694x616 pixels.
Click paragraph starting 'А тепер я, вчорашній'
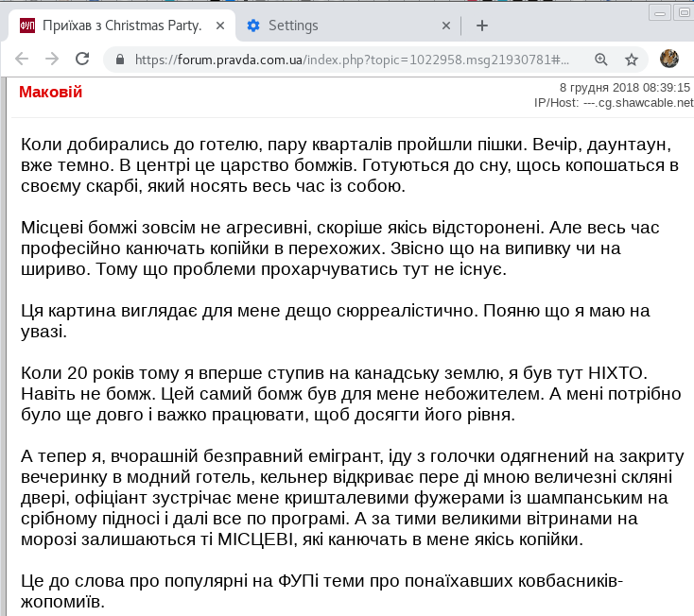click(353, 498)
